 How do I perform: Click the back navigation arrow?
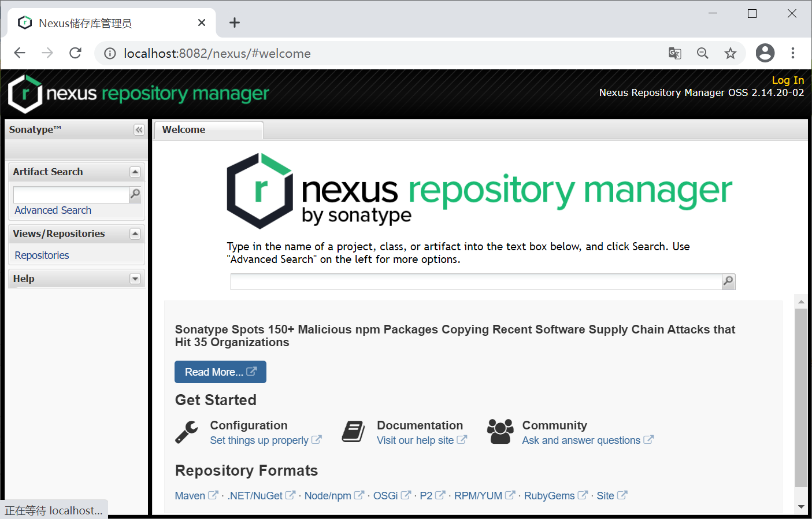19,53
